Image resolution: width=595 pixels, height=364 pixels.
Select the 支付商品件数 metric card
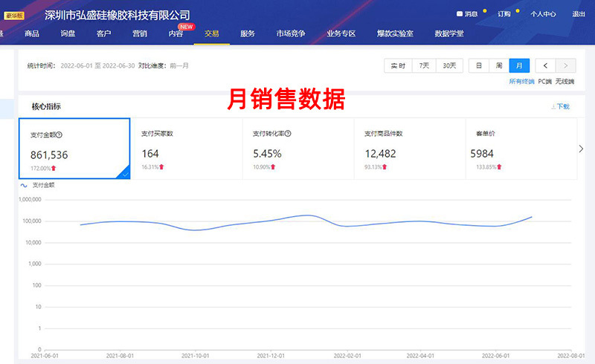pyautogui.click(x=410, y=149)
